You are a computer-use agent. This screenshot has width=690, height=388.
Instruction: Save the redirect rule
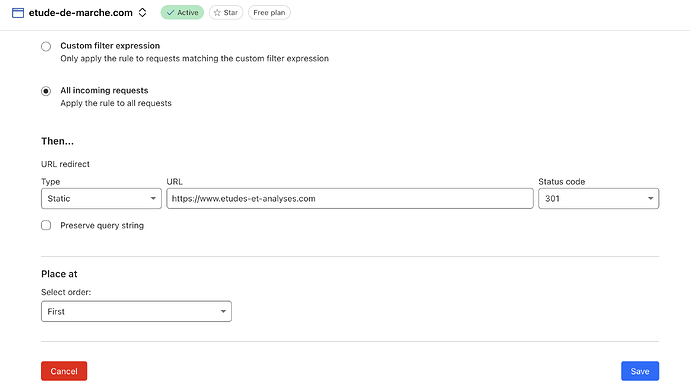640,371
